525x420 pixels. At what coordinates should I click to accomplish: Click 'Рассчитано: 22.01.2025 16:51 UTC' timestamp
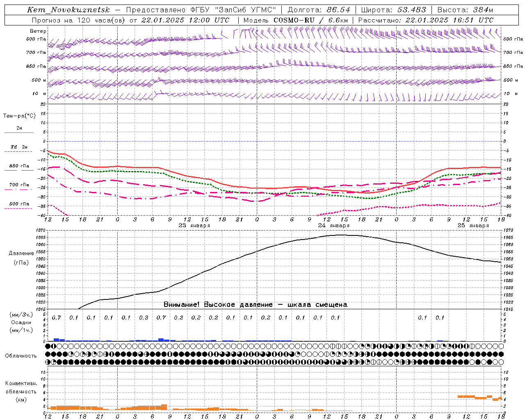(x=426, y=20)
